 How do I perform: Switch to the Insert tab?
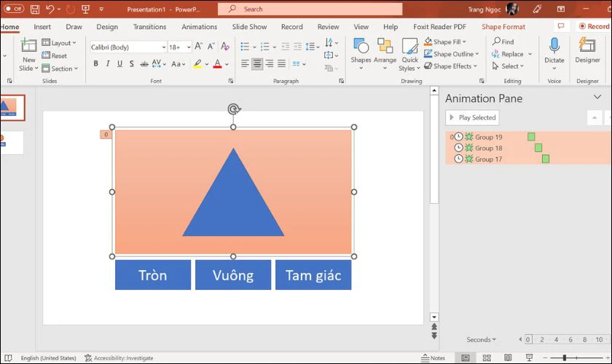click(x=42, y=26)
